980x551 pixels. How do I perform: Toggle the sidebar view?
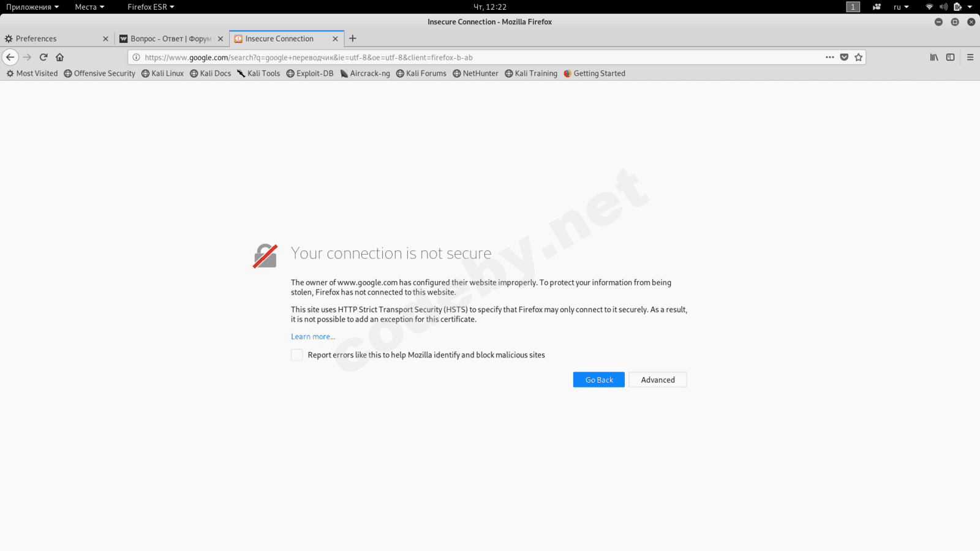pyautogui.click(x=951, y=57)
